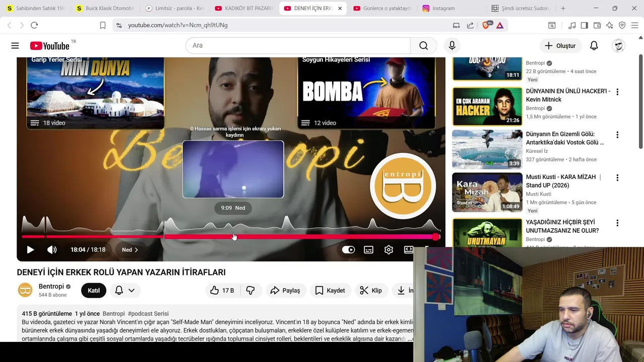This screenshot has width=644, height=362.
Task: Open more options for HİÇBİR ŞEYİ UNUTMAZSANIZ video
Action: 617,223
